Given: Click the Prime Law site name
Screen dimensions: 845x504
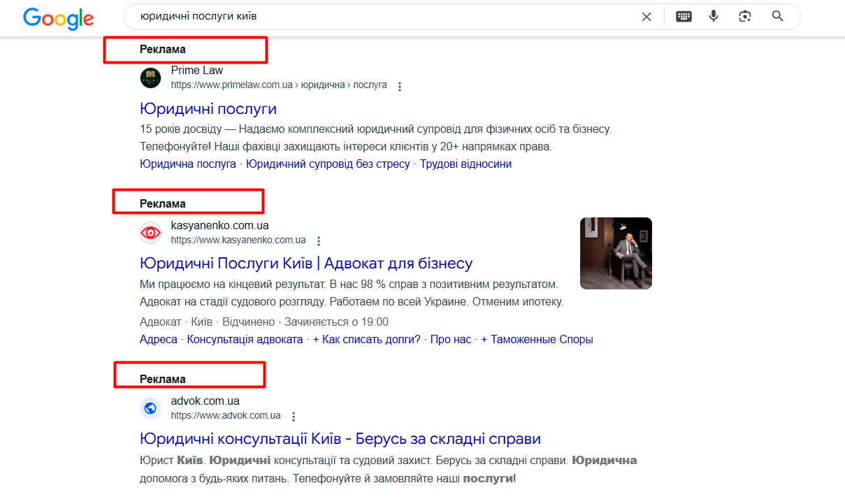Looking at the screenshot, I should 197,71.
